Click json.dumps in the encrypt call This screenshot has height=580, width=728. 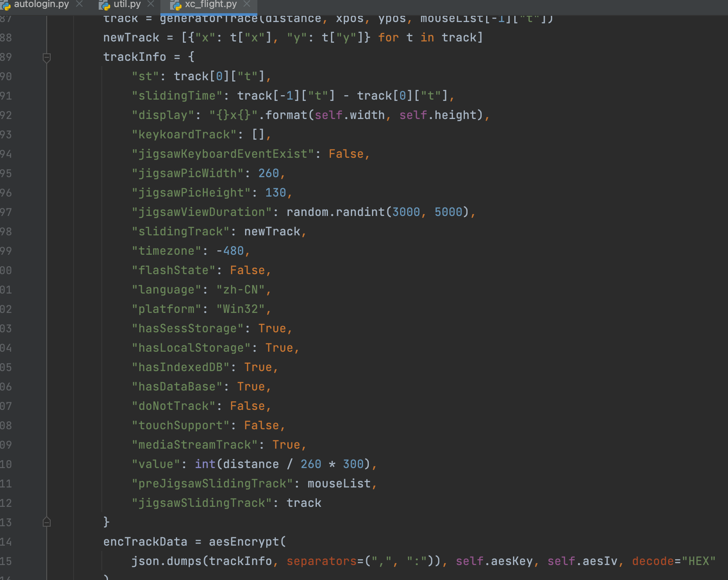pyautogui.click(x=167, y=561)
